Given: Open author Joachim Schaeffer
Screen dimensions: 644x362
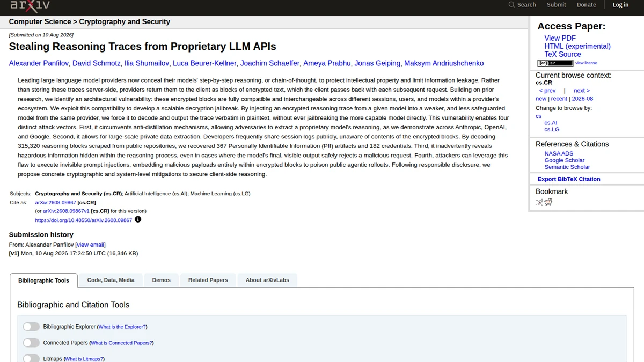Looking at the screenshot, I should pos(270,63).
